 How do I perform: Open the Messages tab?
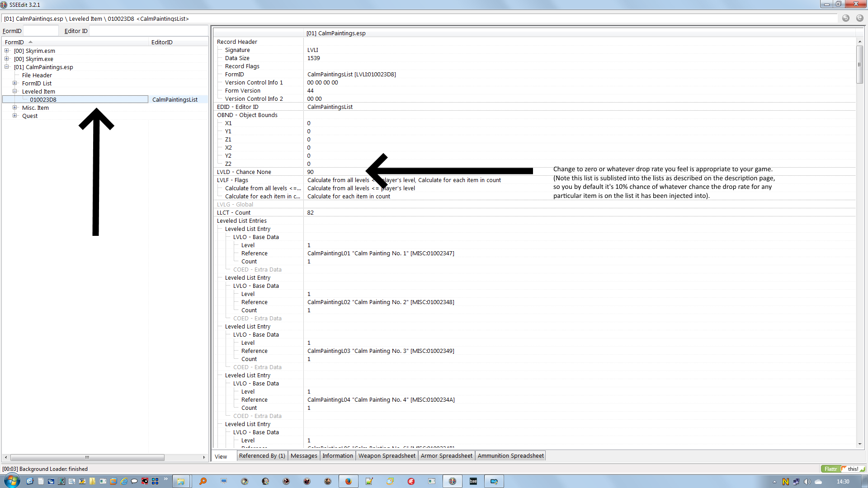(304, 455)
